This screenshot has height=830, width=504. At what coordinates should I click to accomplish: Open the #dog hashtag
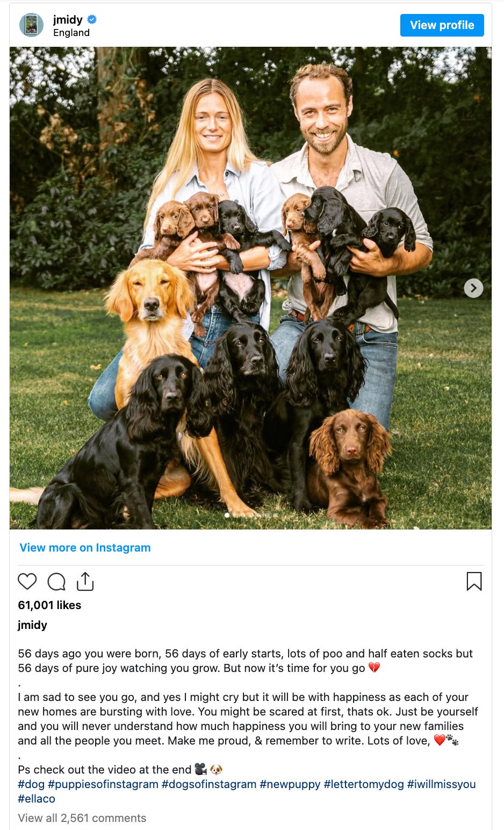(31, 784)
